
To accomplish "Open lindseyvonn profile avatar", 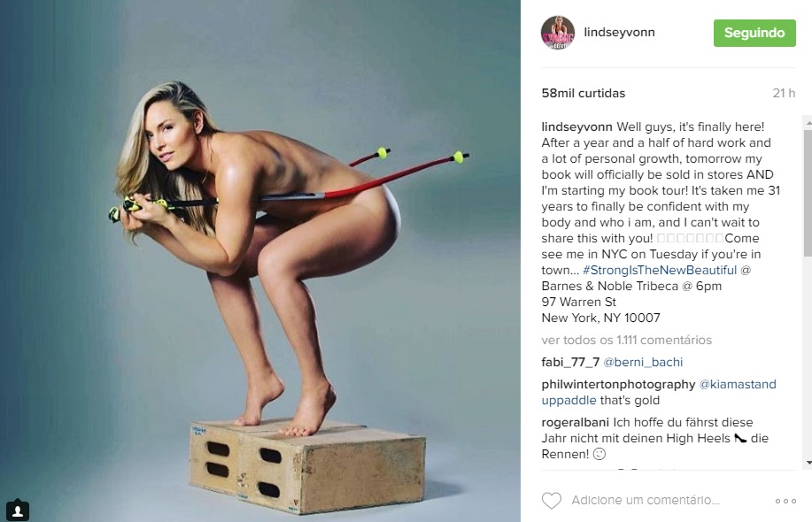I will 558,33.
